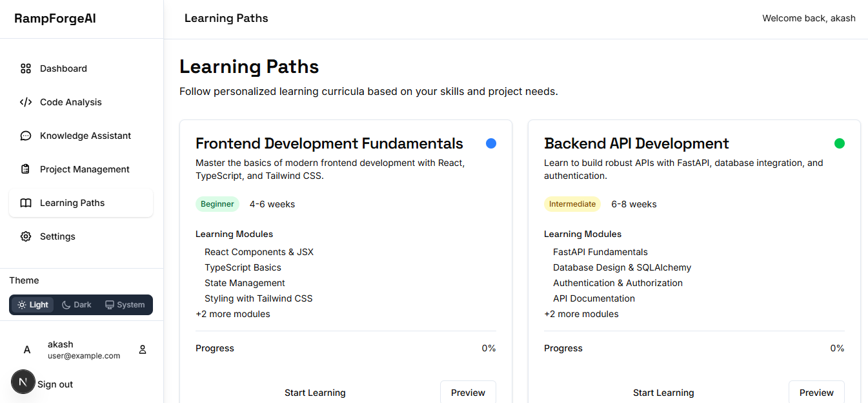Switch theme to Light mode
Viewport: 868px width, 403px height.
click(33, 305)
